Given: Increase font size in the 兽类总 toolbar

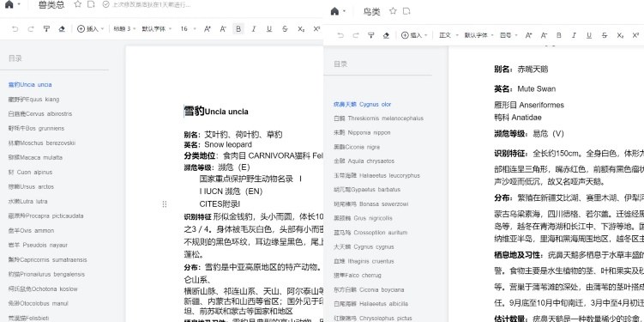Looking at the screenshot, I should [x=208, y=29].
